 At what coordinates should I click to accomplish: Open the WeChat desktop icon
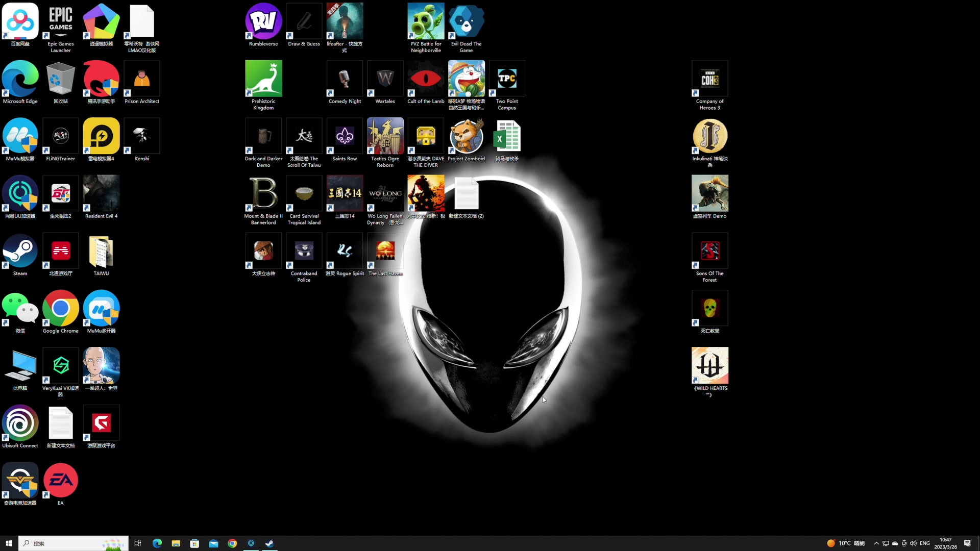click(20, 312)
